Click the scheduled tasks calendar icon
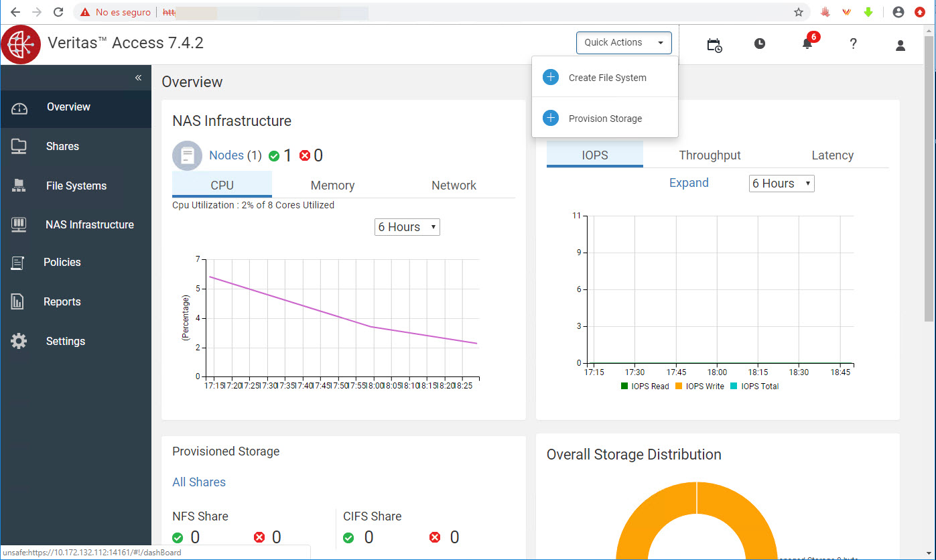 tap(714, 45)
